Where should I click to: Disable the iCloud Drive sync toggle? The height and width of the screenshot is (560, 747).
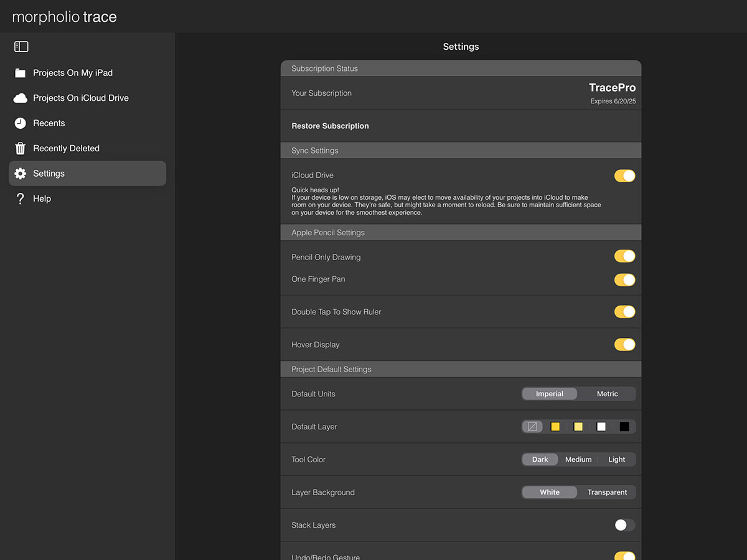624,176
